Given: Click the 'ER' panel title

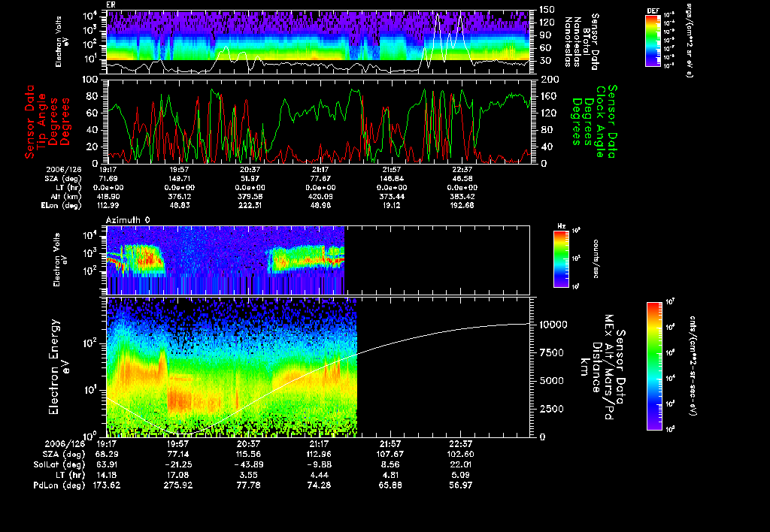Looking at the screenshot, I should (x=111, y=5).
